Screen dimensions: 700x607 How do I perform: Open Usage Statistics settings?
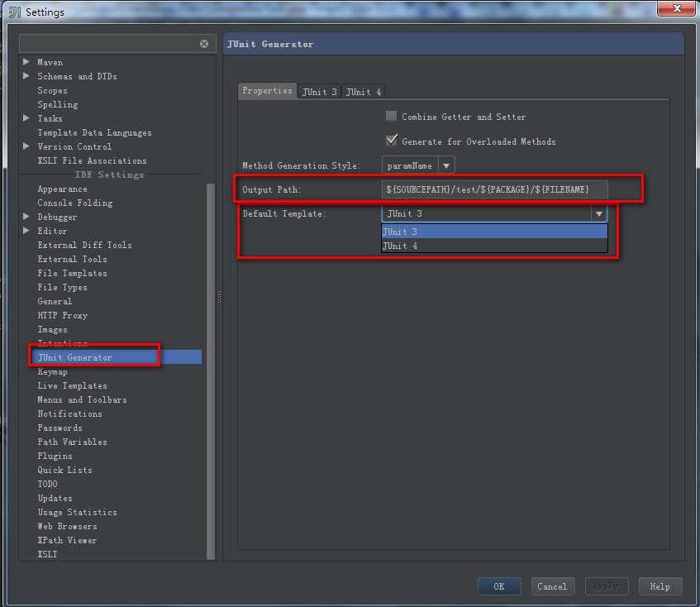point(78,512)
